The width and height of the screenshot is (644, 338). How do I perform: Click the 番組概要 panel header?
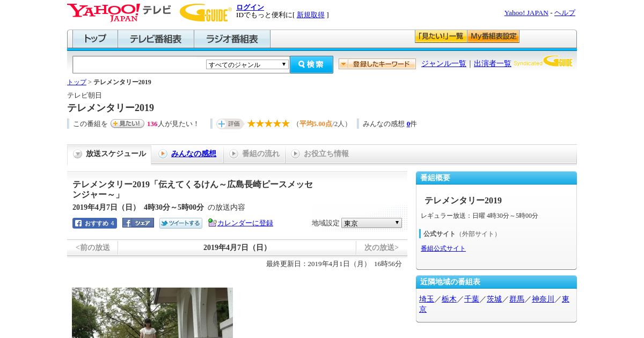[x=496, y=178]
